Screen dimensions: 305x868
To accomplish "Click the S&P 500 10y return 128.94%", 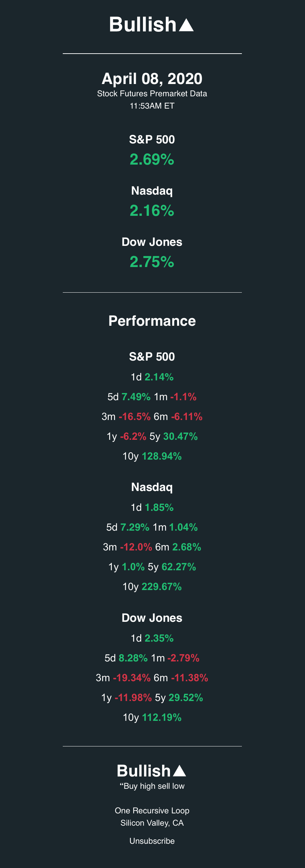I will pyautogui.click(x=162, y=456).
